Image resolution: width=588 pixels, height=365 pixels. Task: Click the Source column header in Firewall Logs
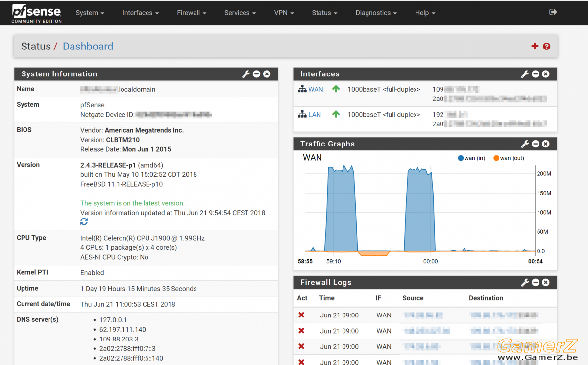413,298
